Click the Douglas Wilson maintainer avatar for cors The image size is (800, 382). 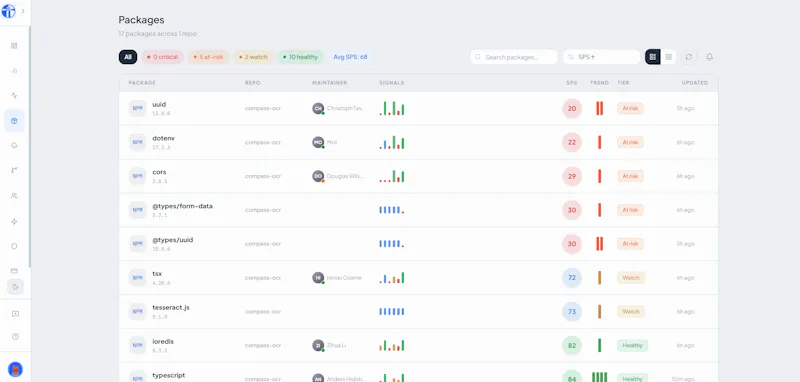(318, 176)
